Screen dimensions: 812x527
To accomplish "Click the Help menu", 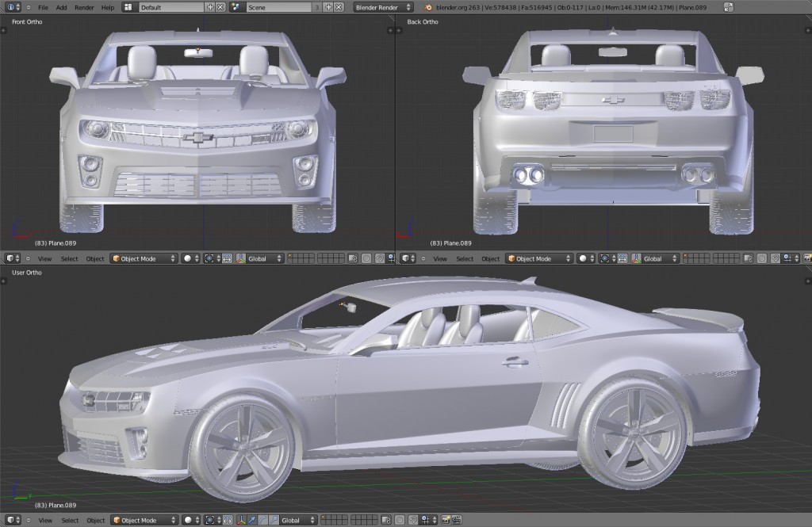I will [x=108, y=7].
